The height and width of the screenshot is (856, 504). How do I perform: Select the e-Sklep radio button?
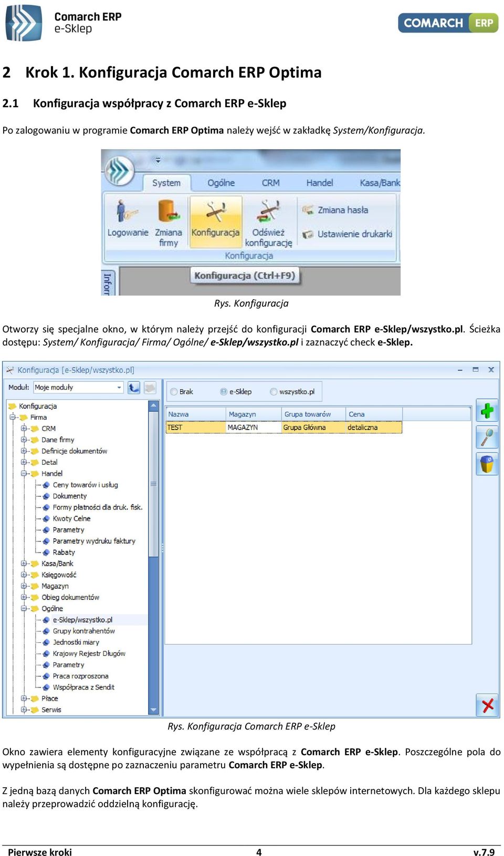tap(224, 392)
